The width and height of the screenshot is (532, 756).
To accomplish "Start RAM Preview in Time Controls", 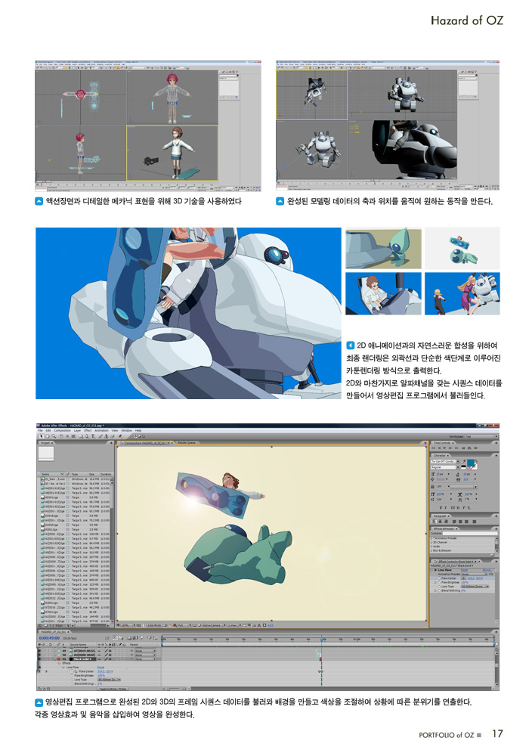I will [x=475, y=448].
